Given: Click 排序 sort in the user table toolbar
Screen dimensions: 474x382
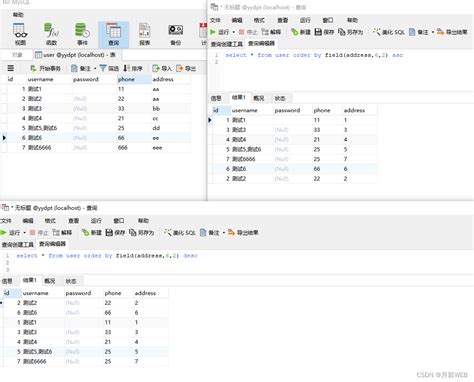Looking at the screenshot, I should point(133,68).
